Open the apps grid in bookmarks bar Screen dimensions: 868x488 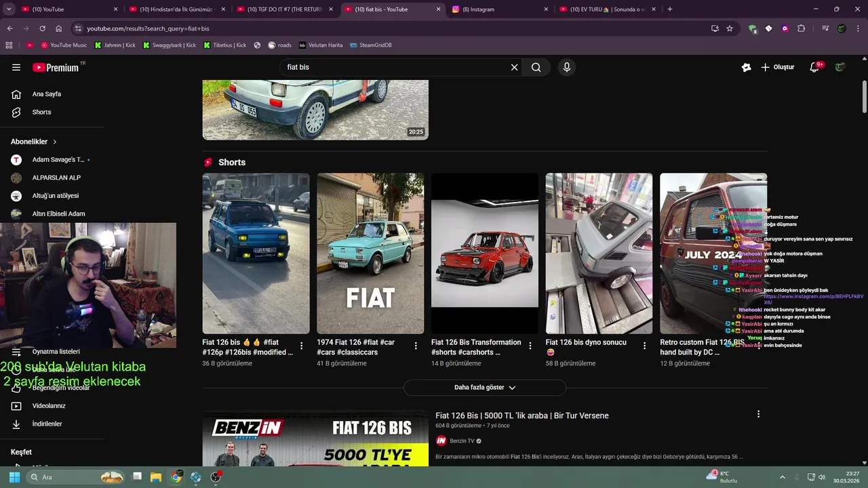[9, 45]
